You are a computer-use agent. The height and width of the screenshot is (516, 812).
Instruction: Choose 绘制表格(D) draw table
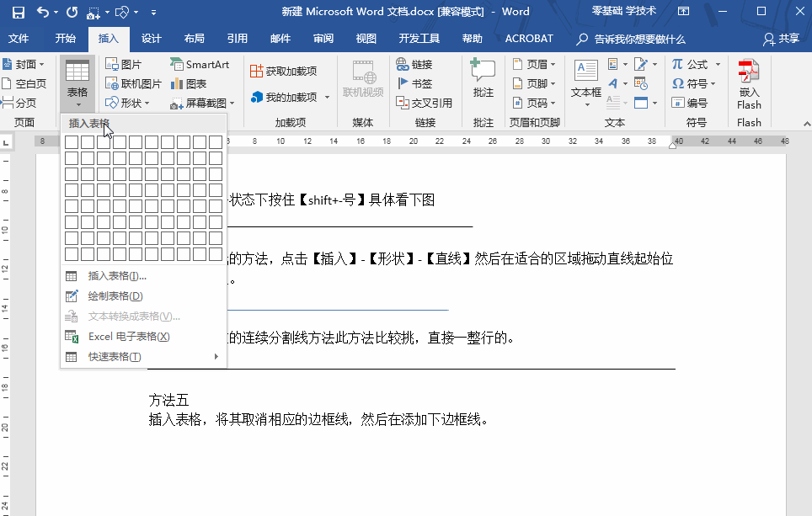(x=143, y=296)
